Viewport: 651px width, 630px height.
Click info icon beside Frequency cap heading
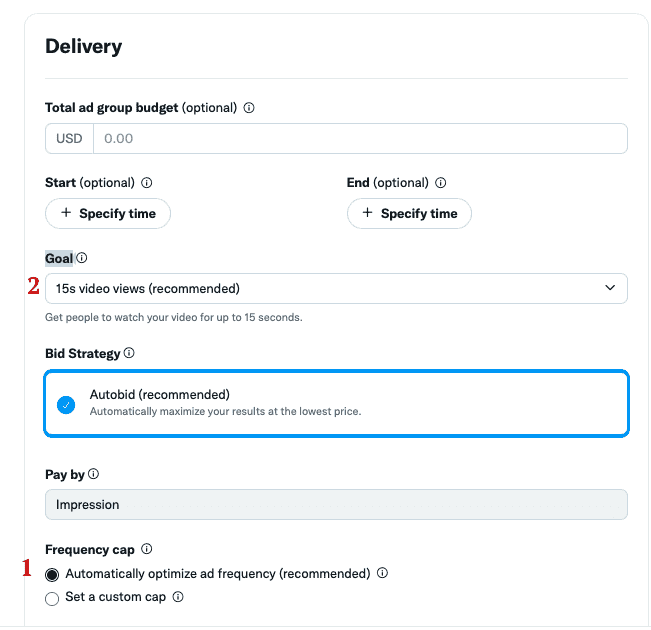(x=147, y=549)
